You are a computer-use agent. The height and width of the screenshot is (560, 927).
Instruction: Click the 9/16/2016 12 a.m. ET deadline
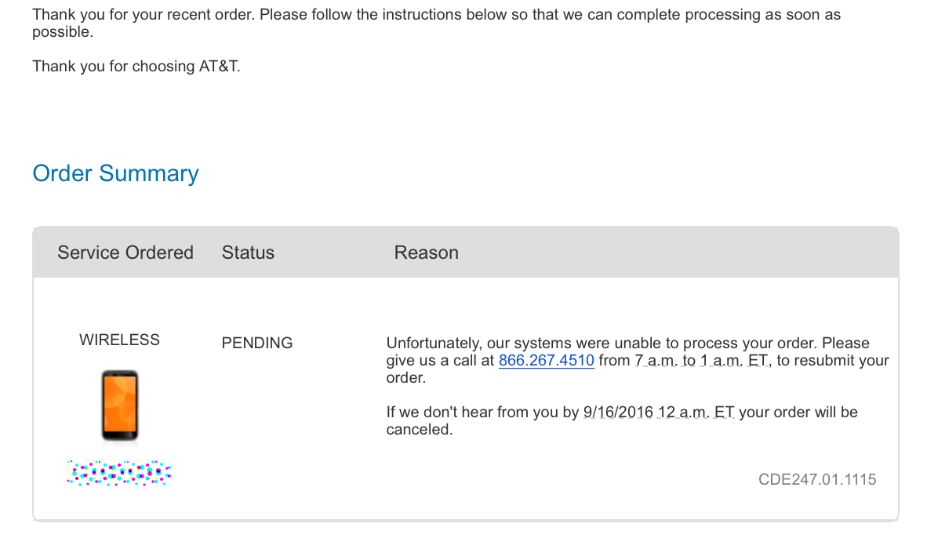click(659, 413)
